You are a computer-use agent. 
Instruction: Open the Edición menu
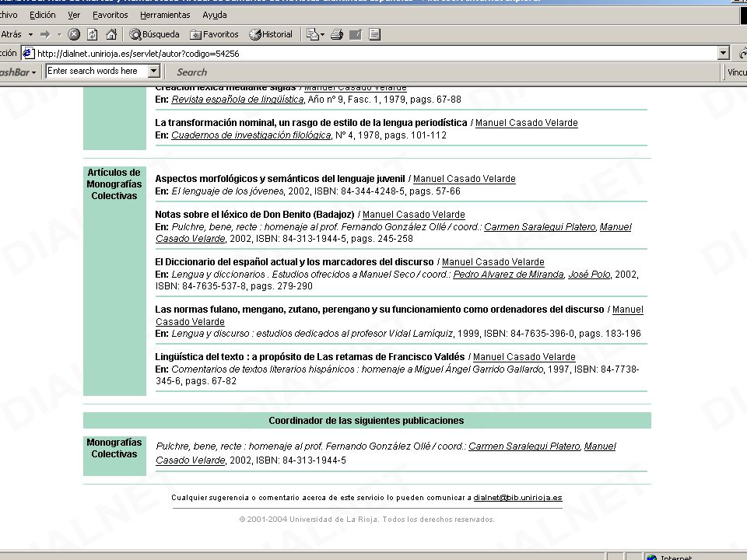[x=42, y=15]
